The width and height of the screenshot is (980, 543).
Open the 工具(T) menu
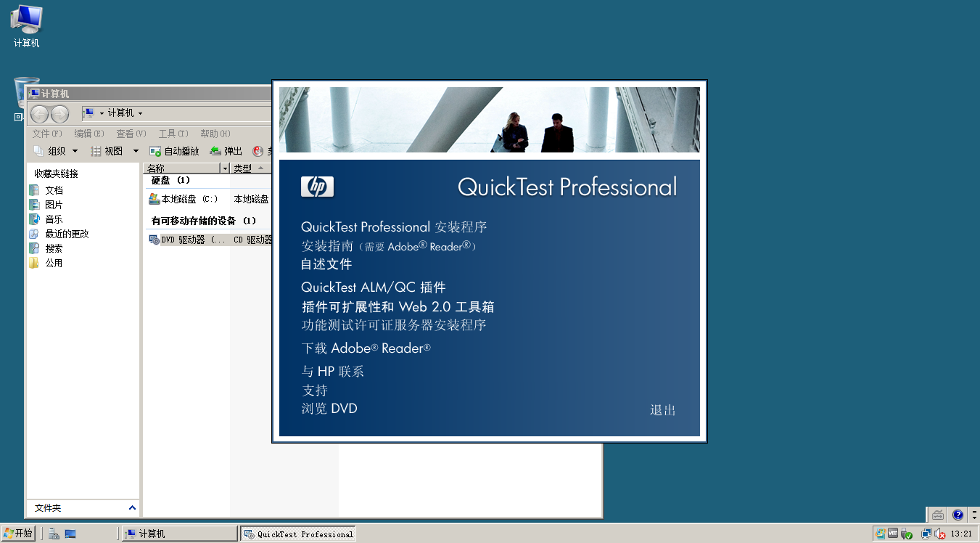click(173, 134)
